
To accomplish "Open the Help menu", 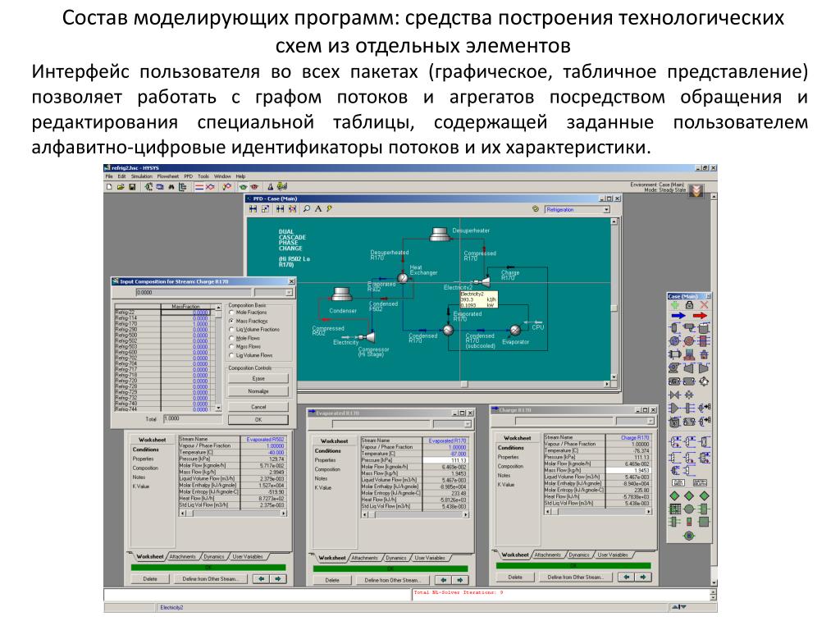I will 240,176.
